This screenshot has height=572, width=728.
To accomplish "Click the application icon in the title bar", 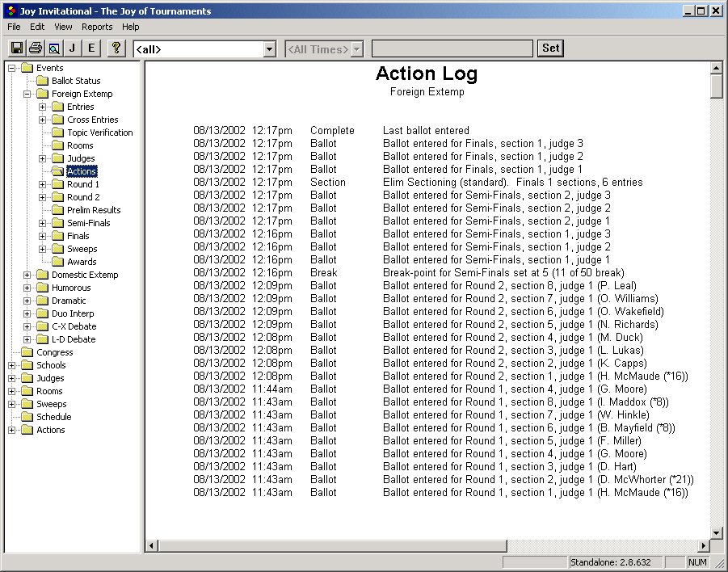I will 11,11.
